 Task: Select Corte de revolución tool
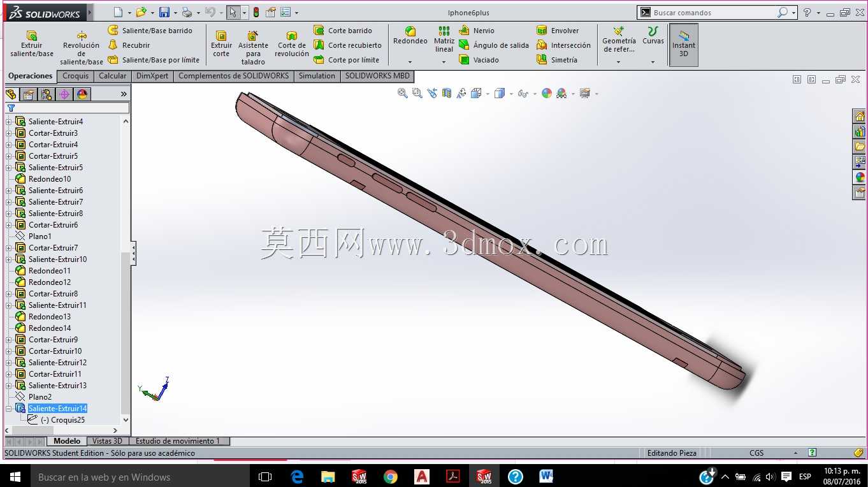[292, 43]
